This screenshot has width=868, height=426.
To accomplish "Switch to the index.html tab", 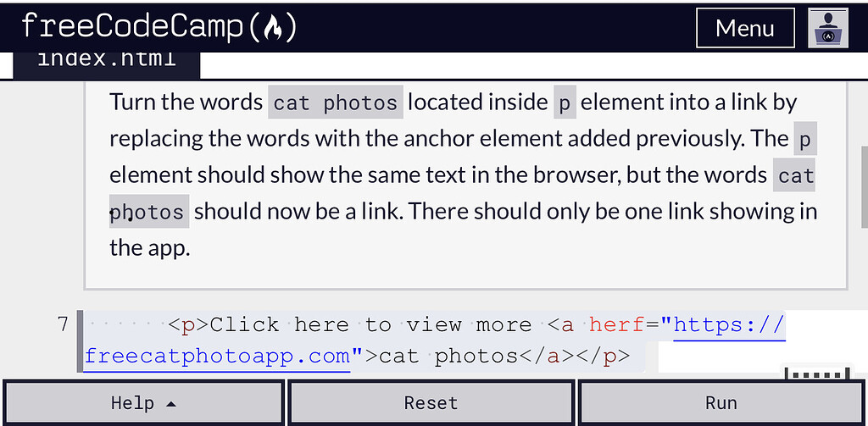I will pos(107,59).
